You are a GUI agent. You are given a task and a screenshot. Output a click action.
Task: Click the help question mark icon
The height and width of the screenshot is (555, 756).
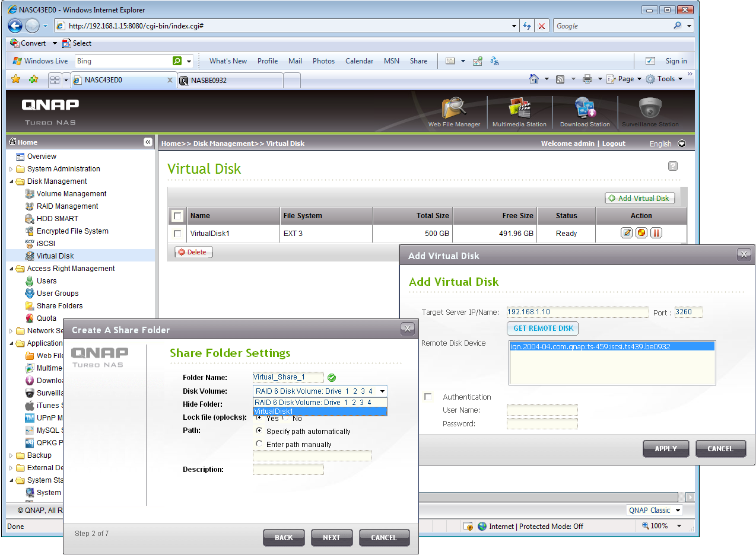tap(672, 166)
